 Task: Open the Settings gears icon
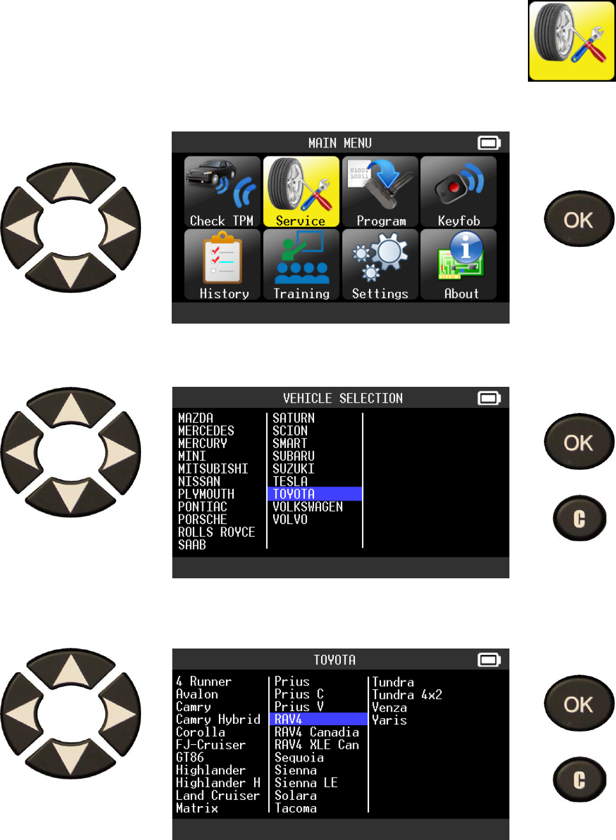[380, 265]
